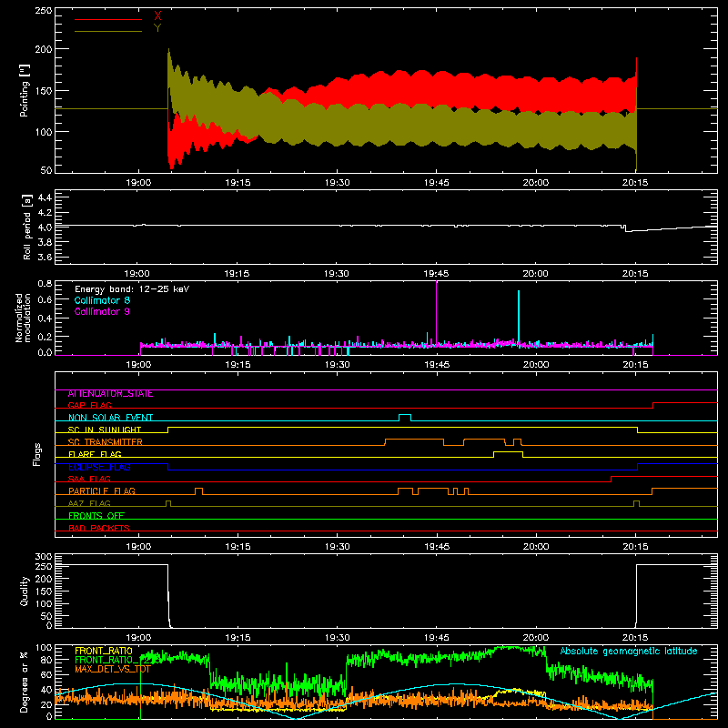
Task: Click the step up on GAP_FLAG line
Action: click(x=652, y=405)
